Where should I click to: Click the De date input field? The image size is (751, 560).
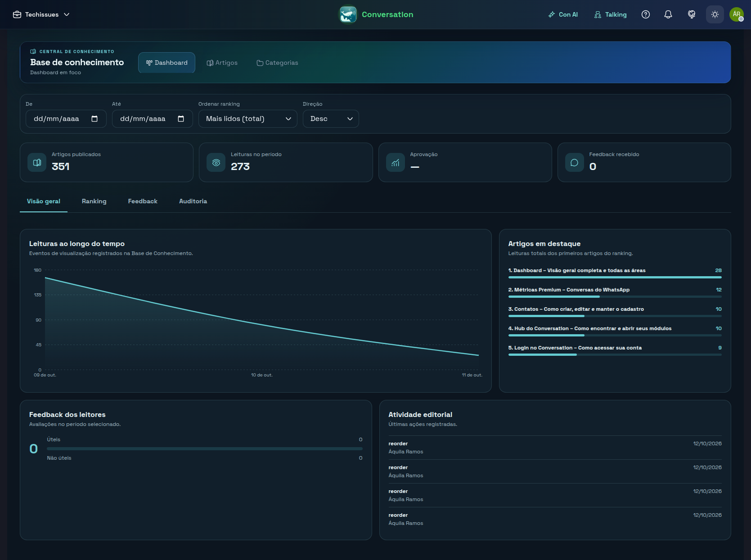66,119
